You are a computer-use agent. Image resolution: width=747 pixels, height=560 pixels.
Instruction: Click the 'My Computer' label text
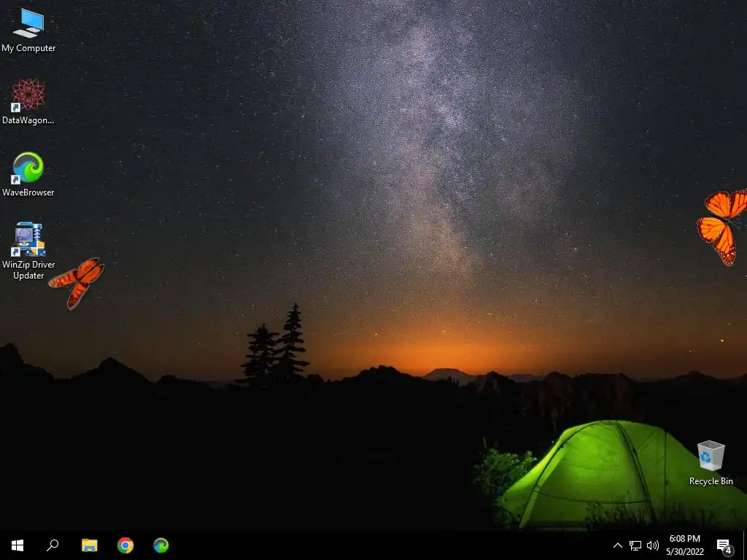[x=28, y=48]
